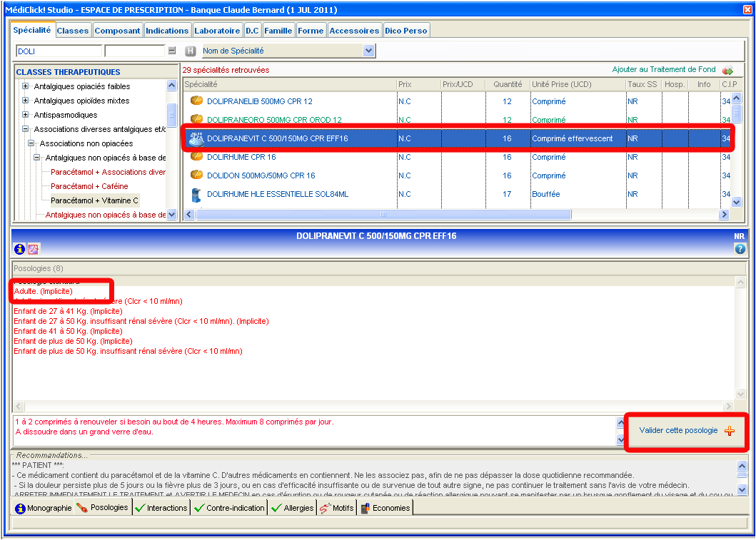
Task: Click the Taux SS column header
Action: click(644, 84)
